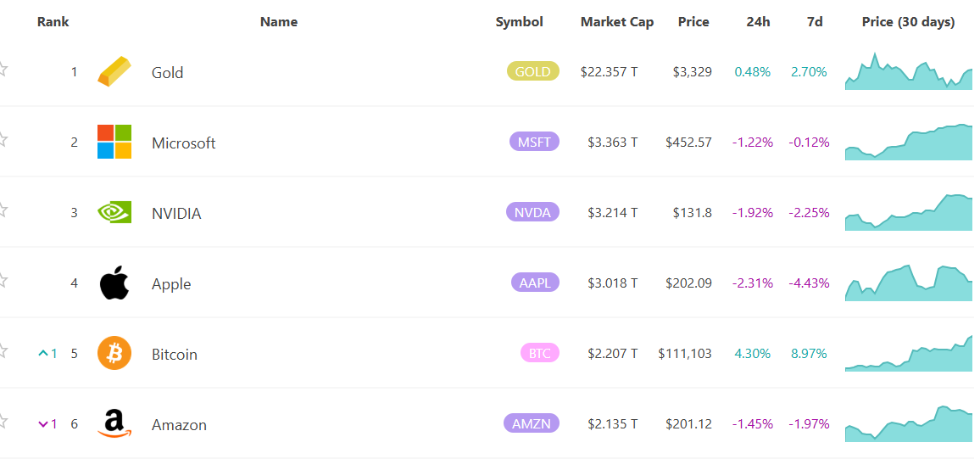Click the Bitcoin logo icon
The height and width of the screenshot is (459, 980).
click(114, 353)
